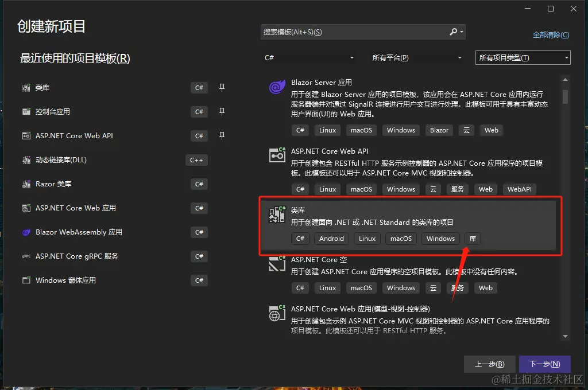Click the 全部清除 link
588x390 pixels.
click(551, 34)
